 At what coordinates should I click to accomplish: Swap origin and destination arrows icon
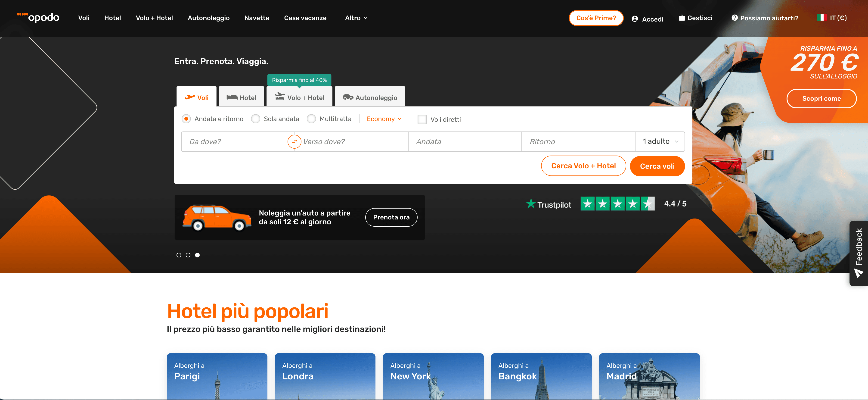tap(294, 142)
